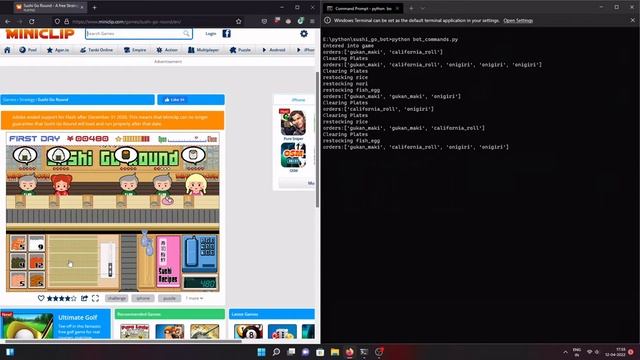Viewport: 640px width, 360px height.
Task: Open the Windows Start button in taskbar
Action: coord(261,352)
